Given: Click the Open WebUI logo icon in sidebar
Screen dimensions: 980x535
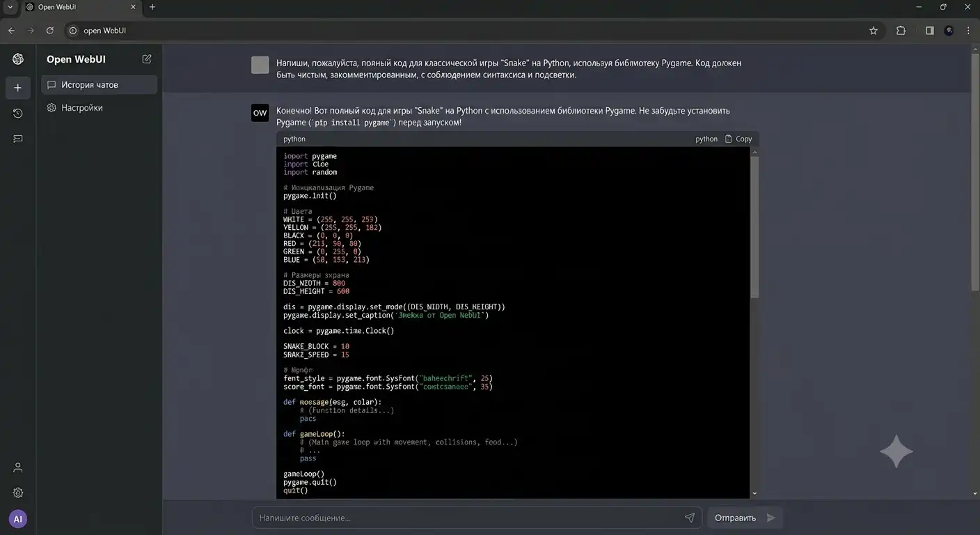Looking at the screenshot, I should (18, 59).
